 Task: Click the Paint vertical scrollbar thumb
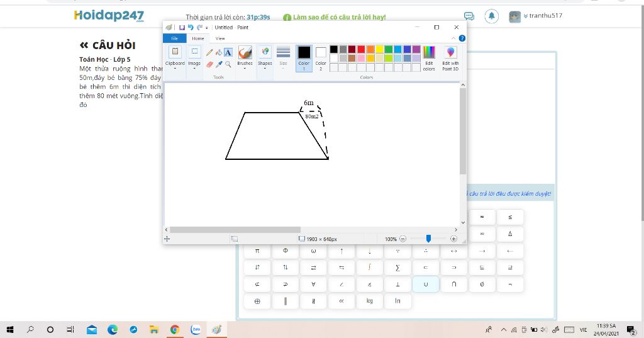coord(463,131)
